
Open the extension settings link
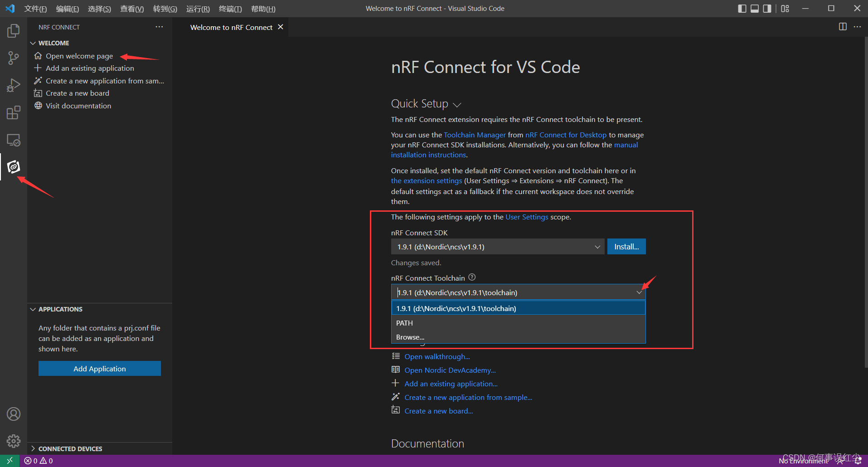coord(427,180)
